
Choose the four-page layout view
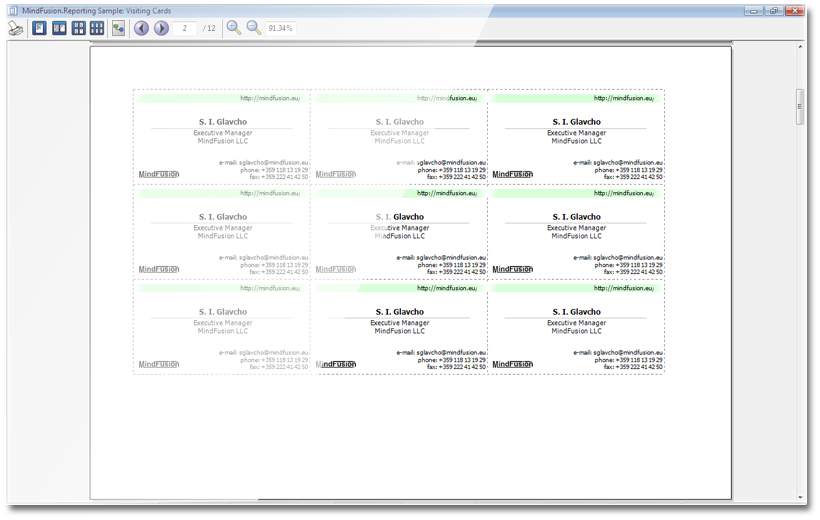(x=78, y=28)
